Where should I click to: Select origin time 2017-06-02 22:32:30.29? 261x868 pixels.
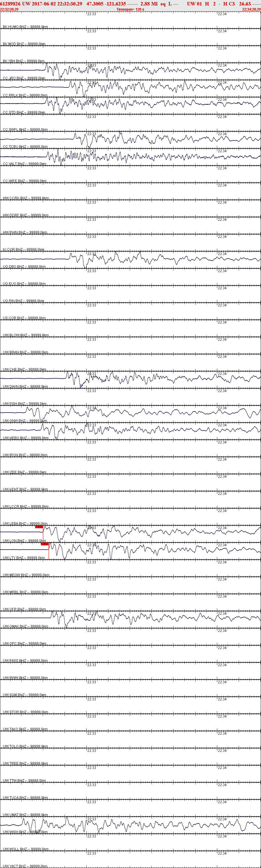point(56,4)
